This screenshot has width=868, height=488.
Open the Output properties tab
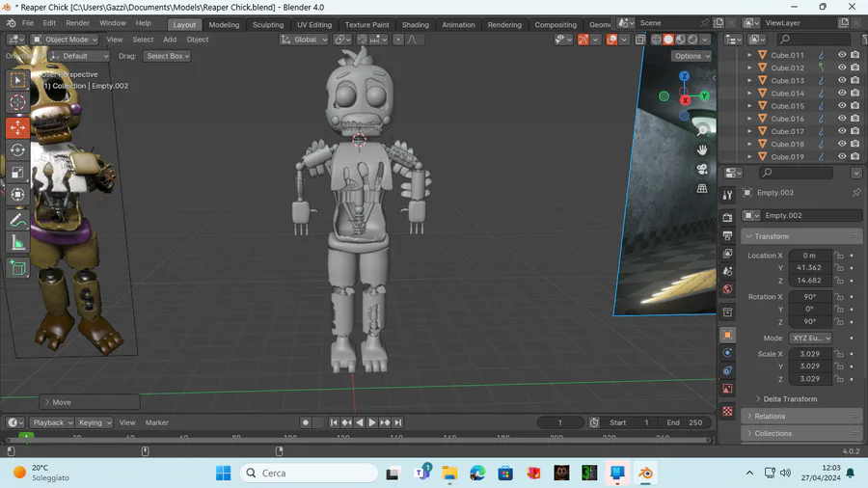pos(727,235)
